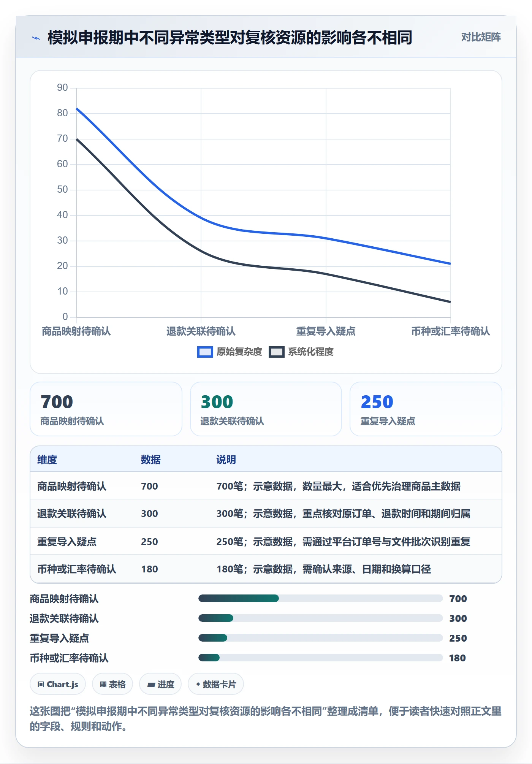Click the 币种或汇率待确认 progress bar
The width and height of the screenshot is (532, 764).
[321, 658]
